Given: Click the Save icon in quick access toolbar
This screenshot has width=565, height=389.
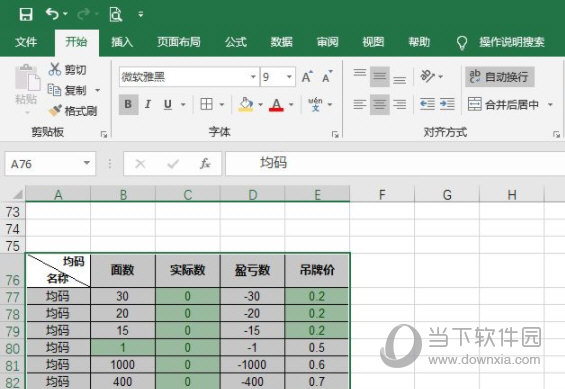Looking at the screenshot, I should (x=26, y=14).
